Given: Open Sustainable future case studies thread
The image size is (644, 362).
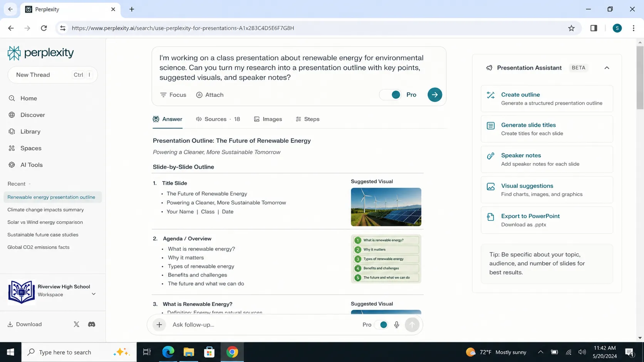Looking at the screenshot, I should (x=43, y=235).
